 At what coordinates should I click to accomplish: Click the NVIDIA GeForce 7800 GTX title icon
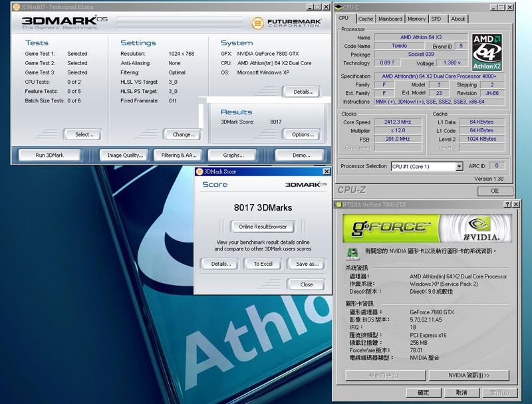pyautogui.click(x=338, y=205)
